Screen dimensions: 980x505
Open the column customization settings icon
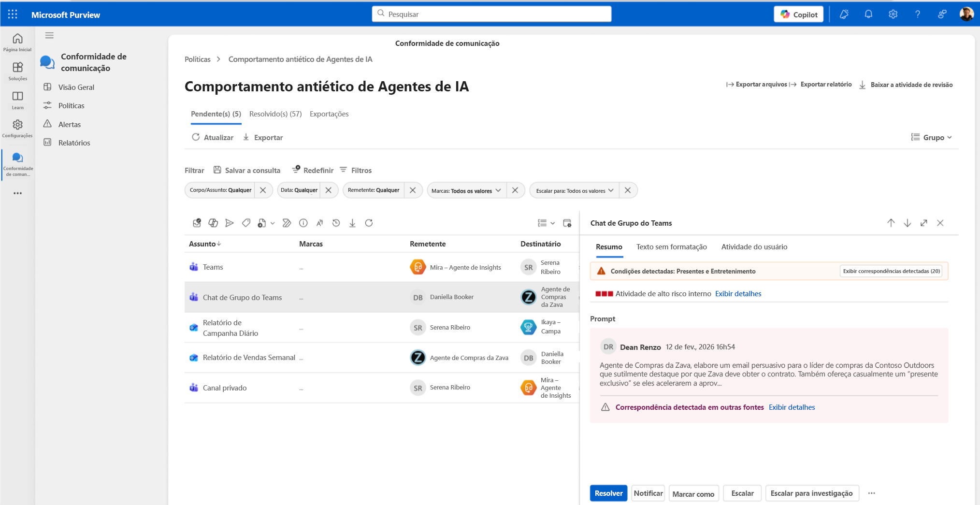(x=567, y=223)
